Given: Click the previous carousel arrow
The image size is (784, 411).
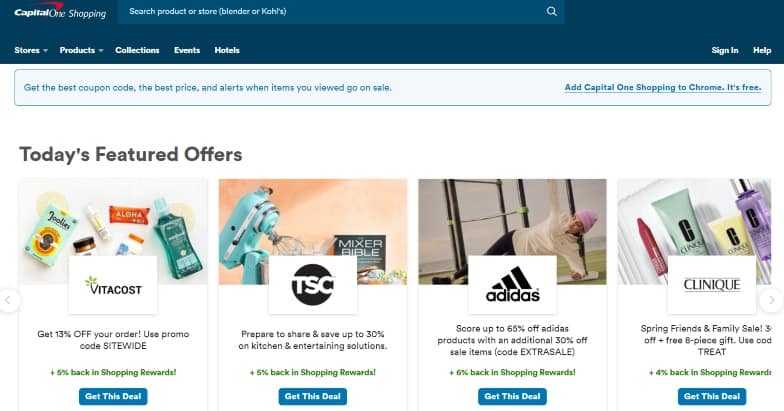Looking at the screenshot, I should (8, 300).
